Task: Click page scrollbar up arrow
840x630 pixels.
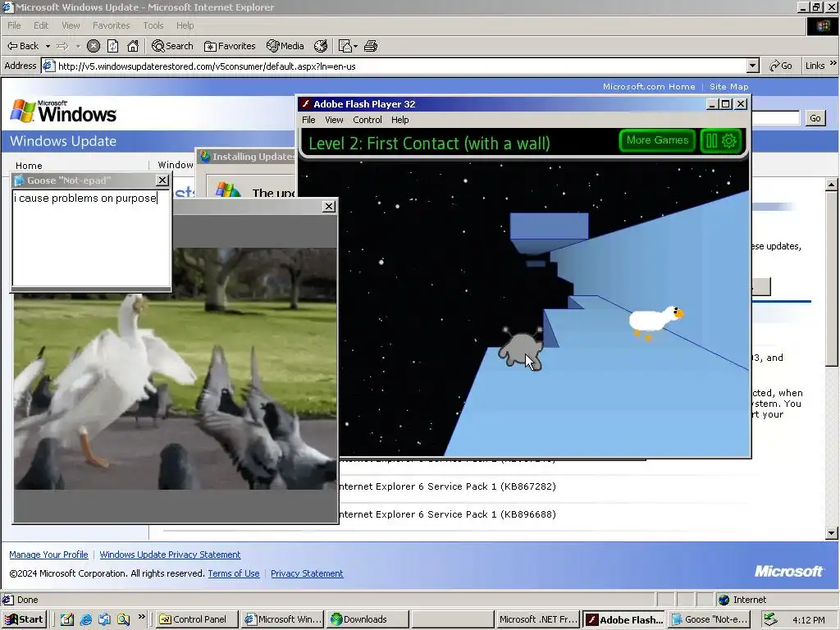Action: (832, 185)
